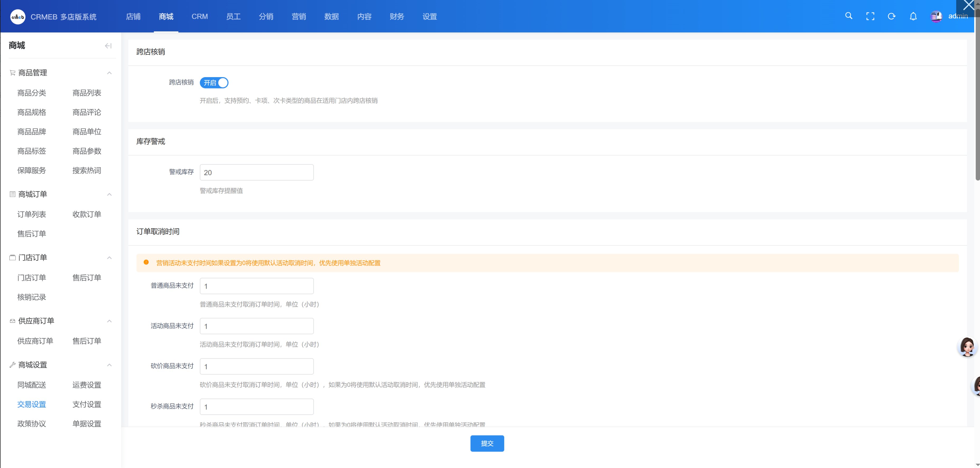980x468 pixels.
Task: Enter fullscreen mode via header icon
Action: (x=870, y=16)
